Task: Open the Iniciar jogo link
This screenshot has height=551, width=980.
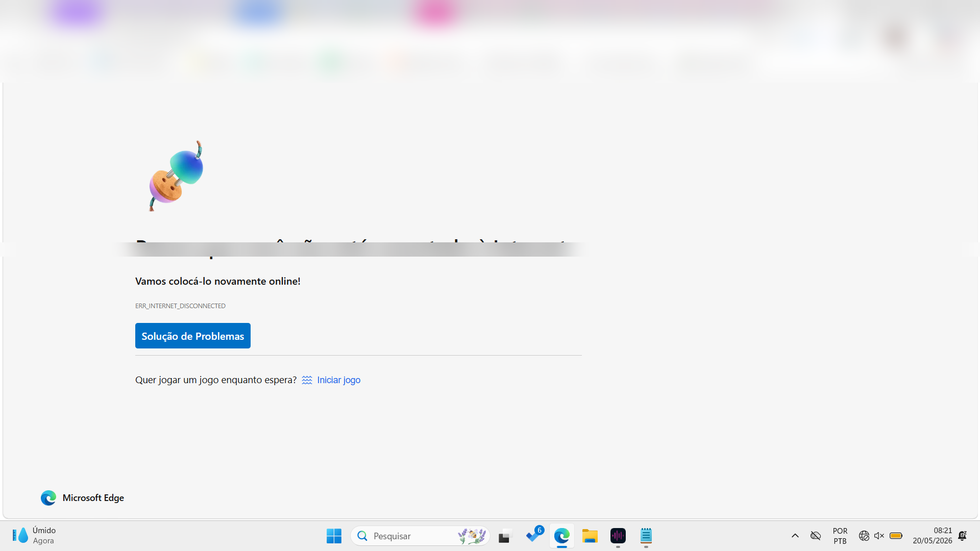Action: pos(338,380)
